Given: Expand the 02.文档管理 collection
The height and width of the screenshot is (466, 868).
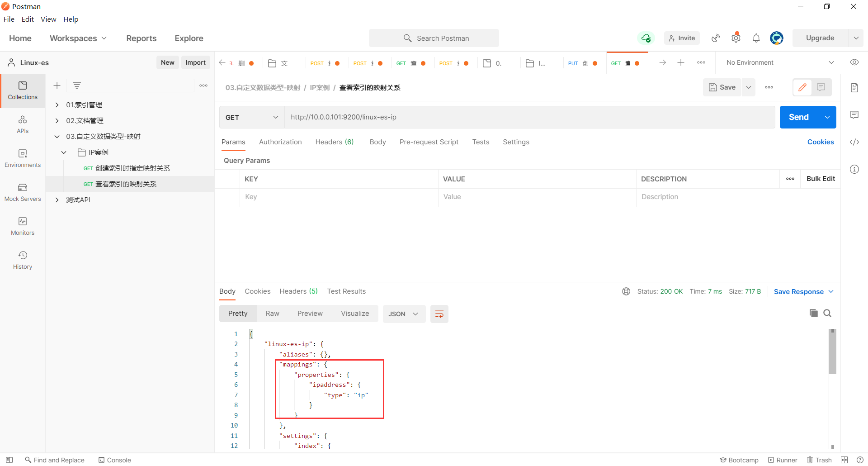Looking at the screenshot, I should (x=57, y=121).
